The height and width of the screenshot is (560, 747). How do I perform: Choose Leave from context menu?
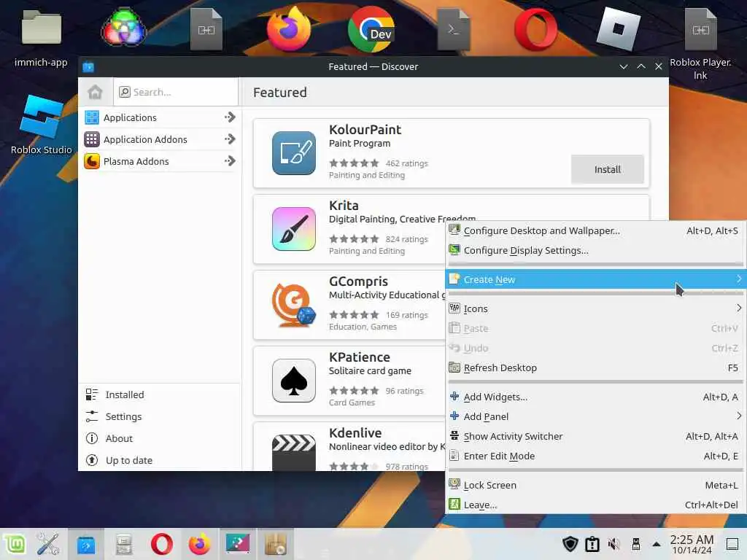(x=595, y=505)
